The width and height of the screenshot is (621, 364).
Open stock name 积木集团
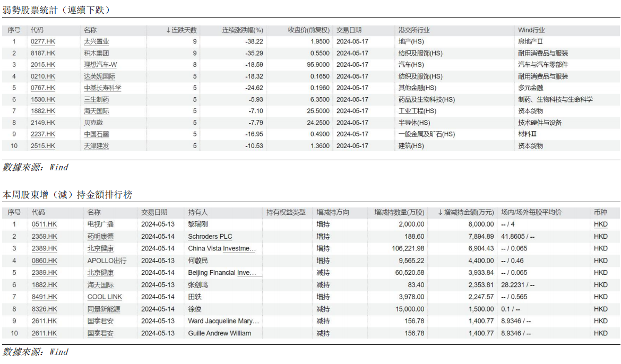(x=96, y=53)
